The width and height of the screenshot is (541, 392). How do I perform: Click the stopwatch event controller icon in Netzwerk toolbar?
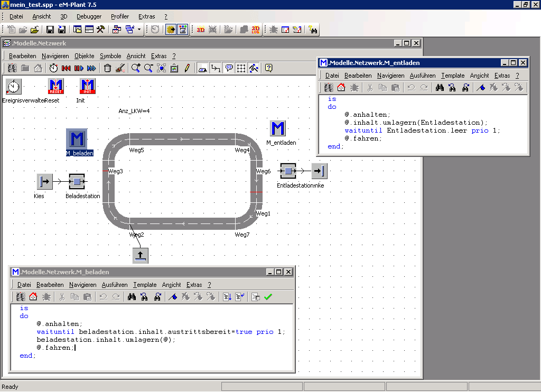tap(53, 68)
